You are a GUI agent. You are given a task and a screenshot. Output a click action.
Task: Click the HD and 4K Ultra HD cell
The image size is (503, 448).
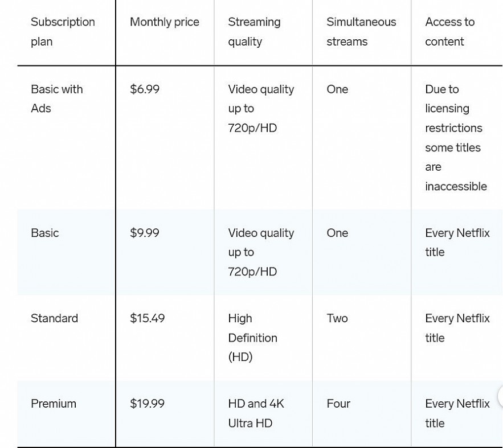pos(256,413)
